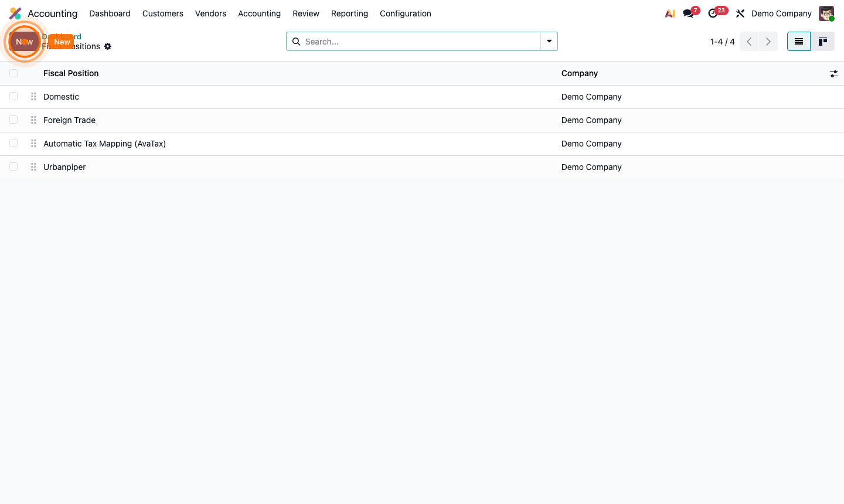Open the search filters dropdown
Viewport: 844px width, 504px height.
[x=549, y=41]
